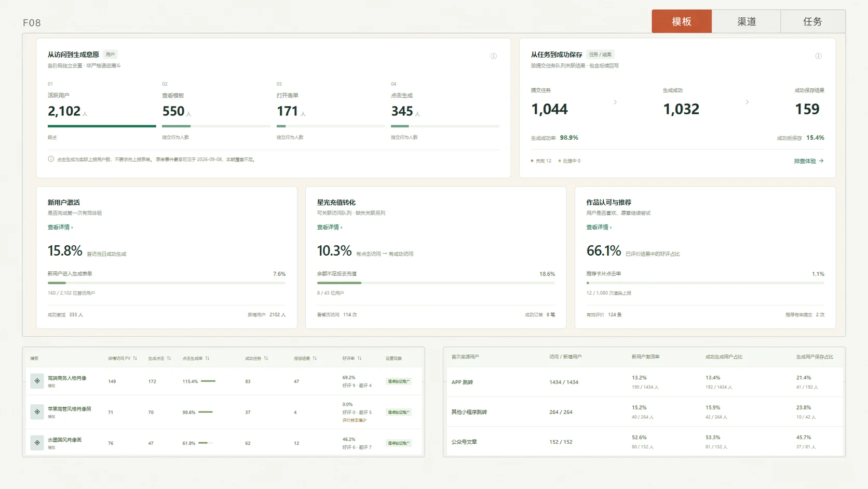Click the info icon on 从访问到生成意愿 card
Viewport: 868px width, 489px height.
coord(494,56)
